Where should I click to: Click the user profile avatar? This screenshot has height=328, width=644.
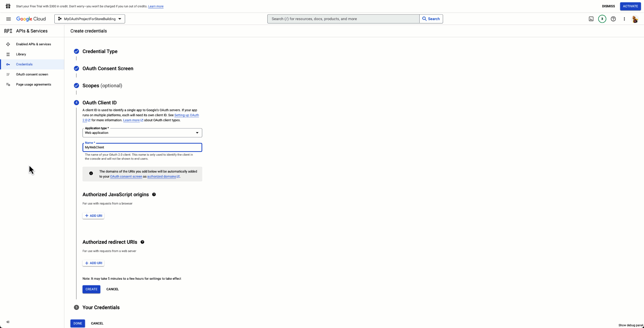point(635,19)
